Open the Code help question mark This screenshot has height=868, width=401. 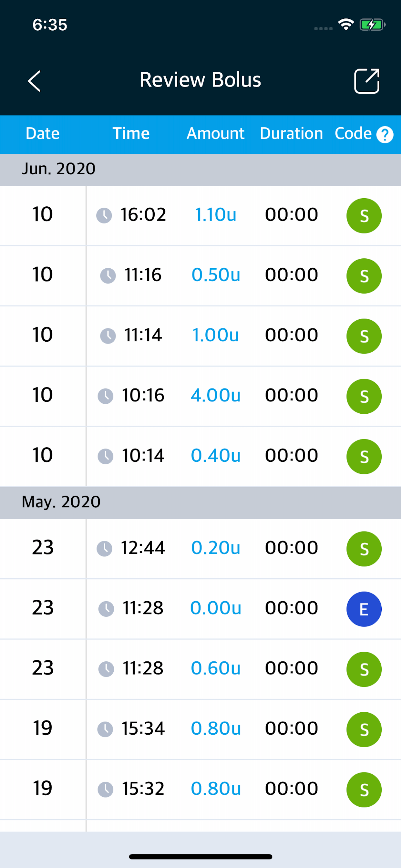coord(385,135)
